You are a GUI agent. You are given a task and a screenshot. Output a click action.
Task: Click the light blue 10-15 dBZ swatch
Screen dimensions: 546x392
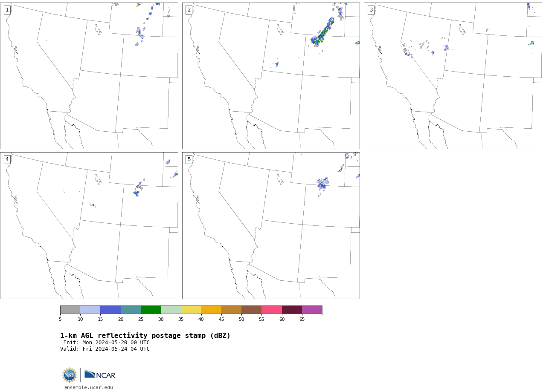[90, 310]
